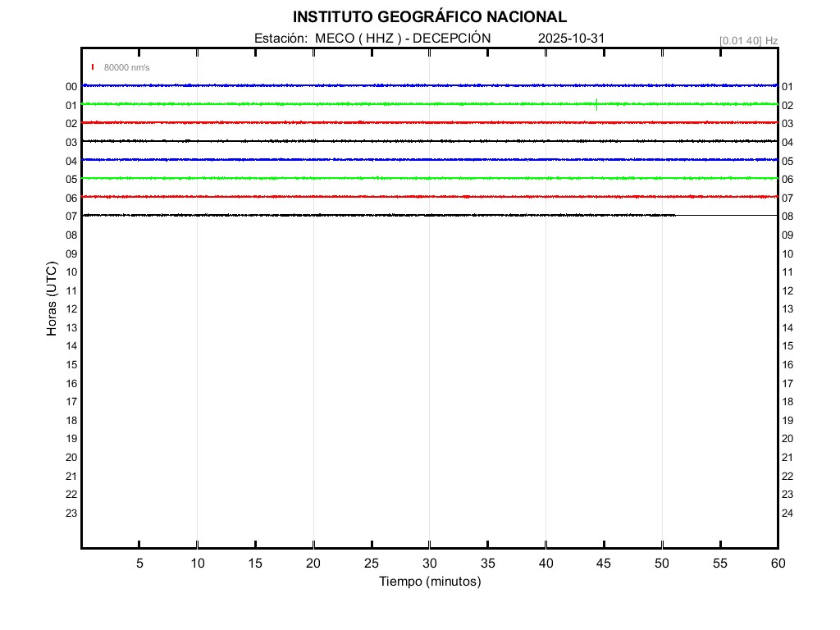Click the Estación MECO (HHZ) station label
This screenshot has height=630, width=840.
click(x=372, y=38)
